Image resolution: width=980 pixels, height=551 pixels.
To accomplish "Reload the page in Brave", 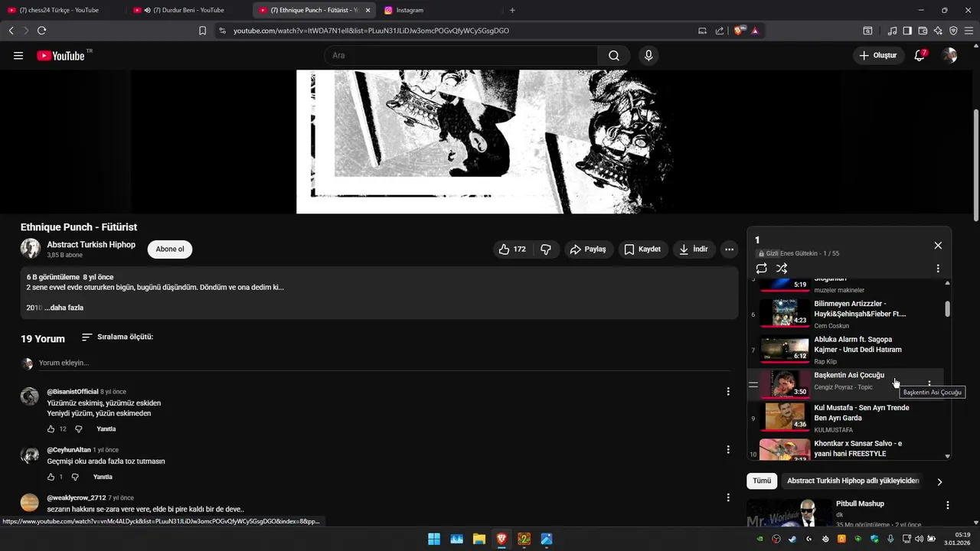I will [41, 31].
